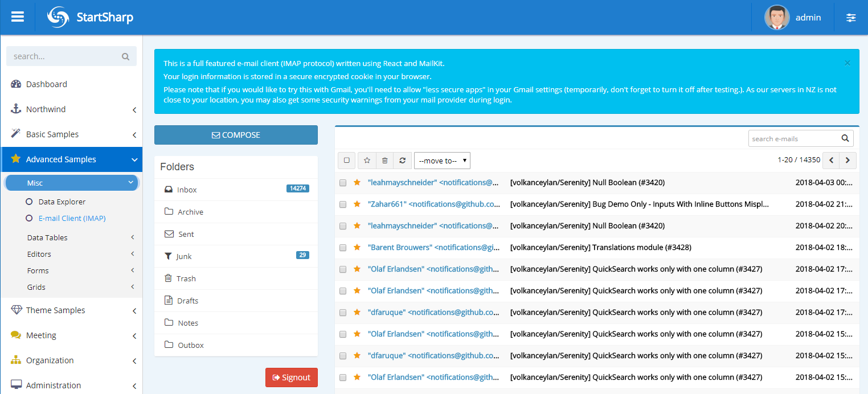Star selected messages using the star toolbar icon
This screenshot has width=868, height=394.
pos(366,160)
